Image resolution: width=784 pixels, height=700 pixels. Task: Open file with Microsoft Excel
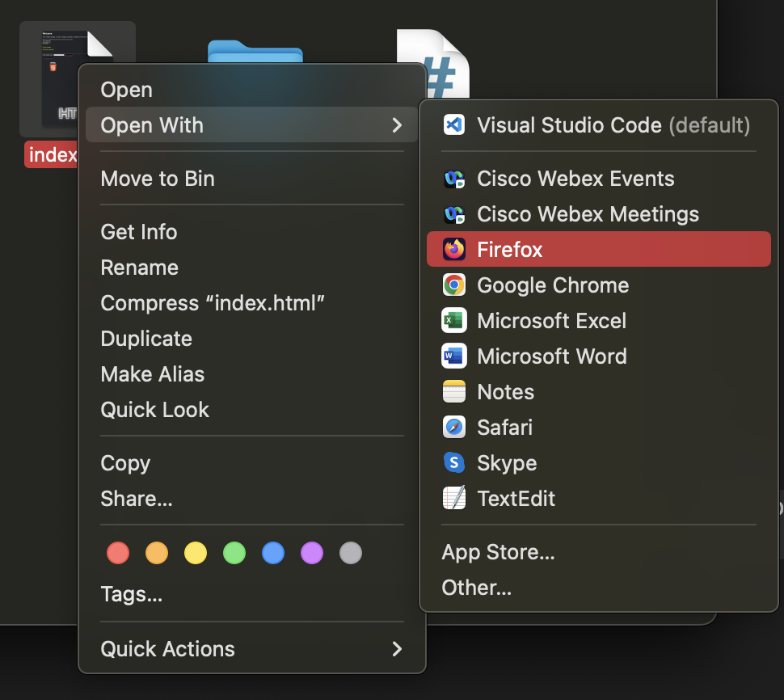click(598, 321)
